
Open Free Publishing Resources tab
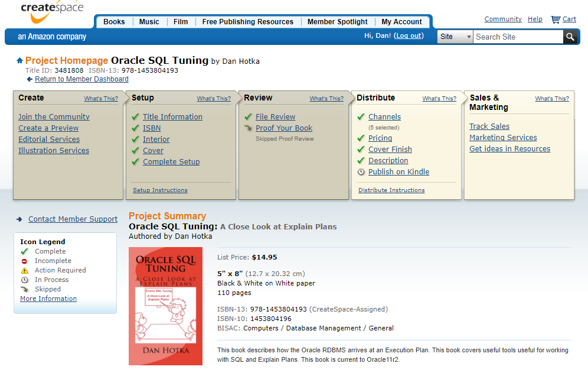click(247, 22)
